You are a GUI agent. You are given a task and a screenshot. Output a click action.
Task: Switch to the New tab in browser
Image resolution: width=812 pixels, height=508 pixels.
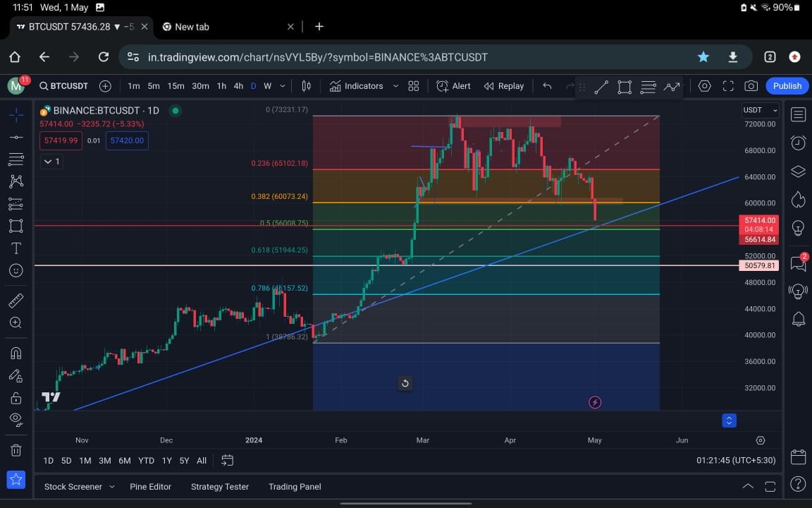[192, 27]
